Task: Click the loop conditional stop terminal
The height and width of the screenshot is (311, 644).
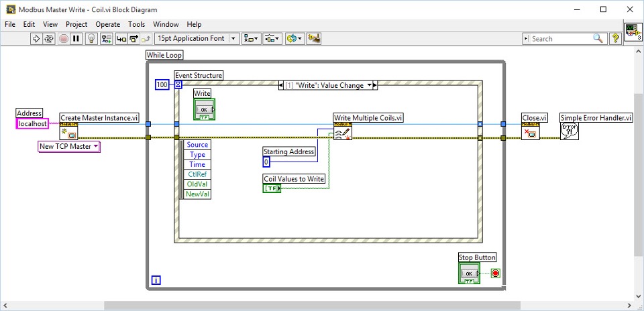Action: point(496,273)
